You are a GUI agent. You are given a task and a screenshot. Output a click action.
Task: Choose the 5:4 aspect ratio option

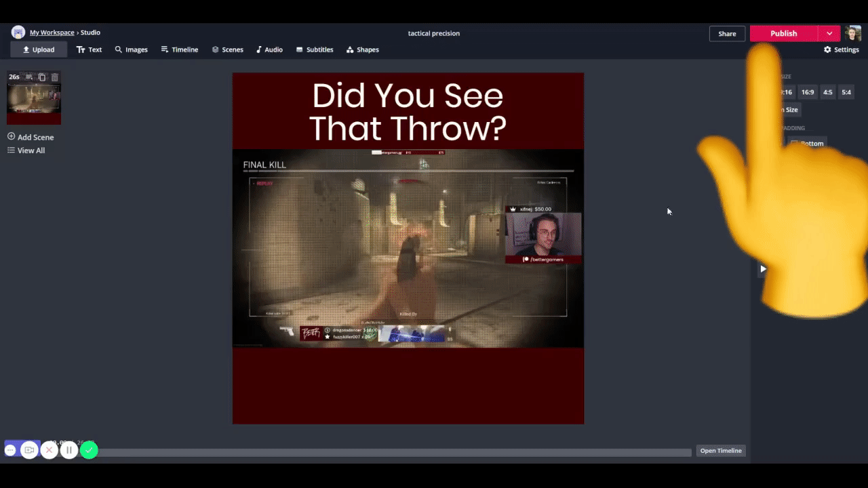click(846, 92)
